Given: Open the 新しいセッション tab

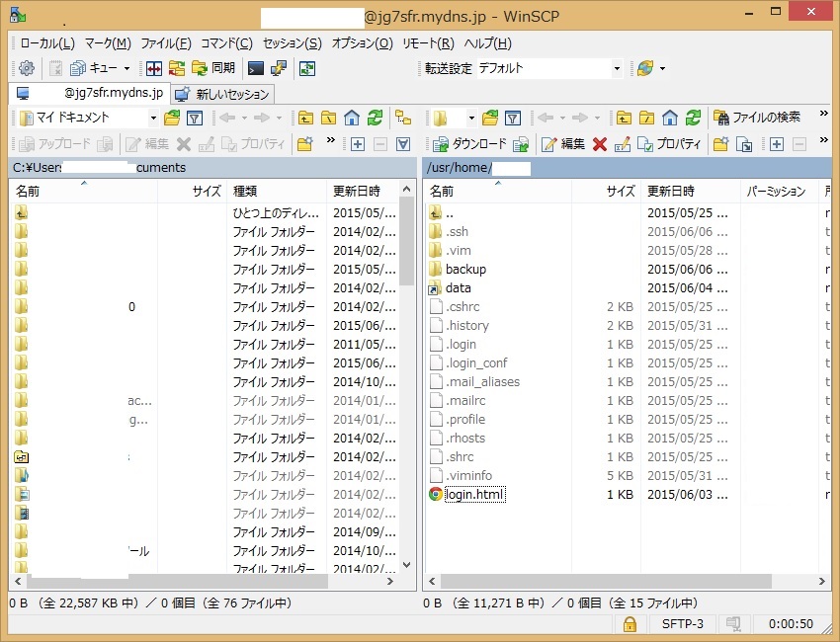Looking at the screenshot, I should (222, 94).
